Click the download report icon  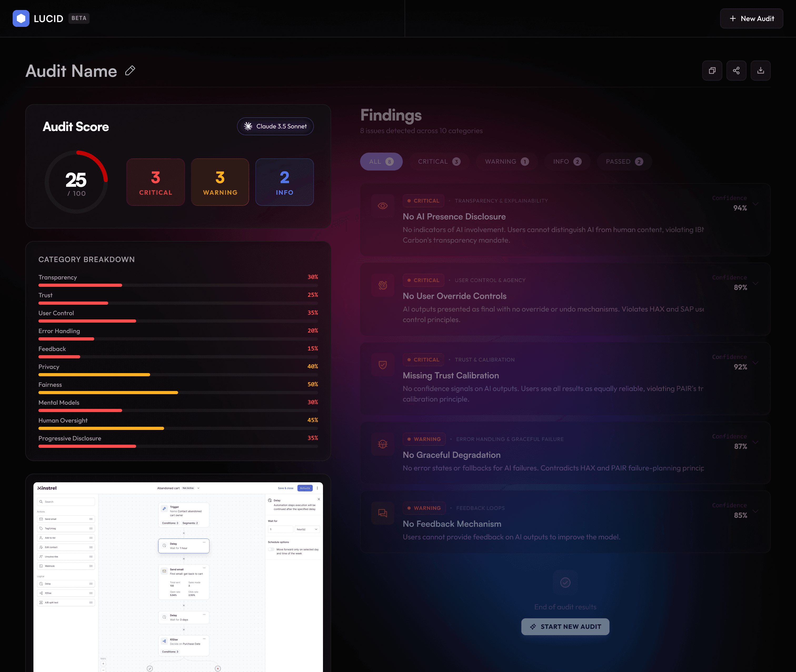pos(760,71)
